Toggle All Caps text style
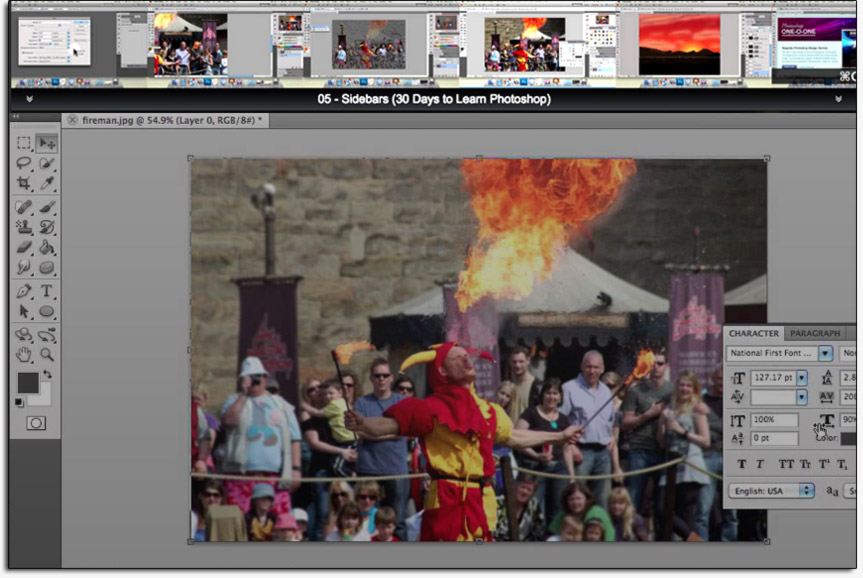The height and width of the screenshot is (578, 863). click(x=785, y=464)
